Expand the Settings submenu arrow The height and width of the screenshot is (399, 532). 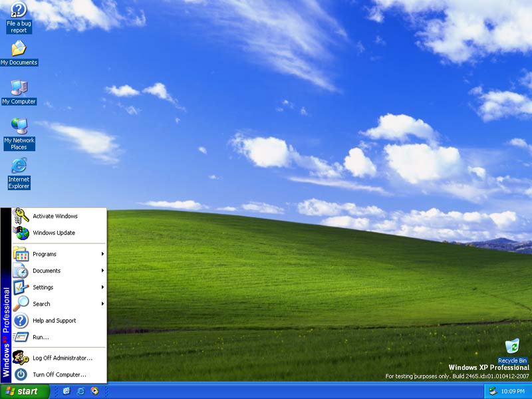102,287
